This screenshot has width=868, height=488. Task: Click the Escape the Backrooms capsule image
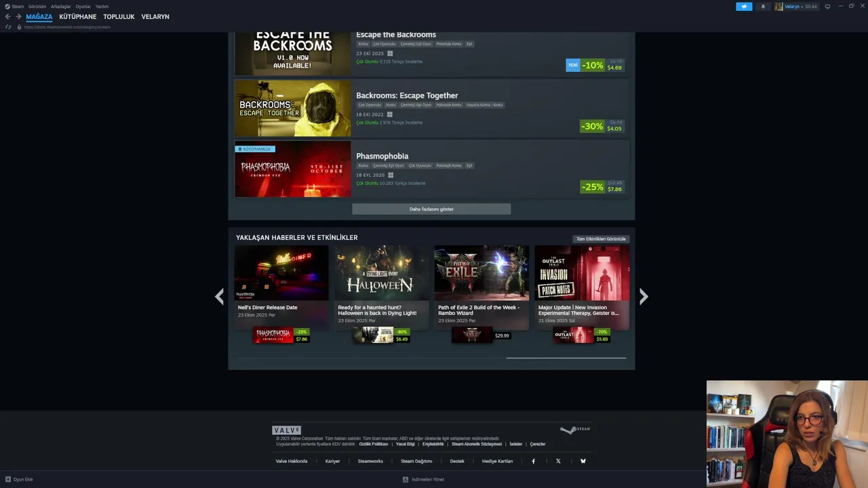pos(292,54)
